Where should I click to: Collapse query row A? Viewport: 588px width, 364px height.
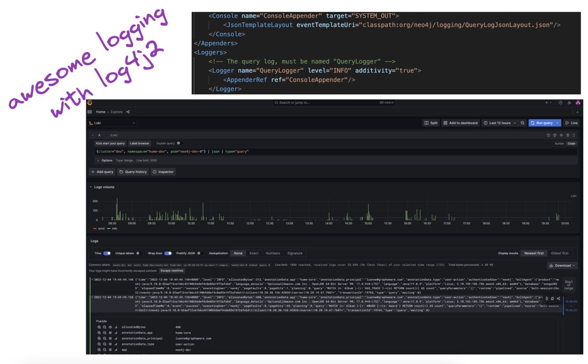pyautogui.click(x=92, y=135)
